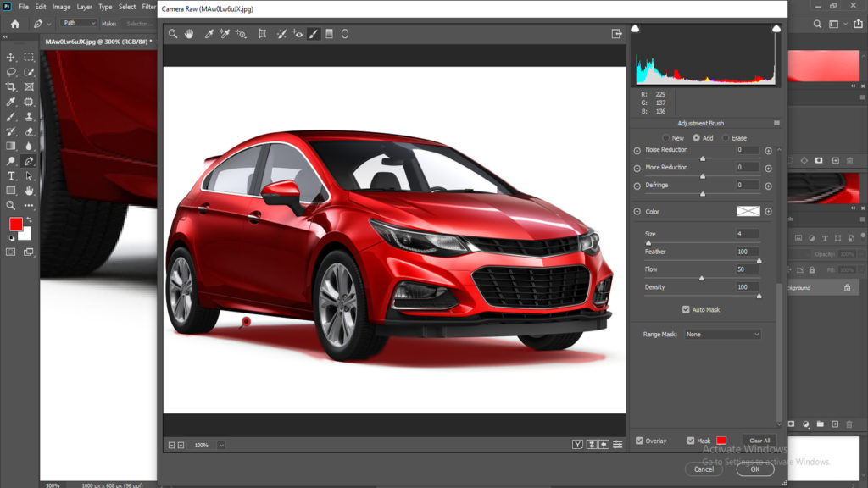Choose New adjustment brush radio
Viewport: 868px width, 488px height.
(x=666, y=138)
